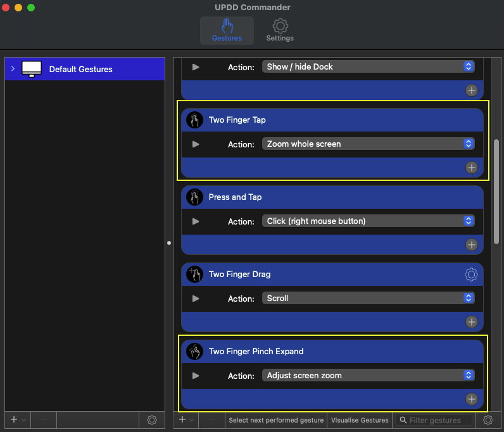Click the Filter gestures search field
The width and height of the screenshot is (504, 432).
(438, 420)
